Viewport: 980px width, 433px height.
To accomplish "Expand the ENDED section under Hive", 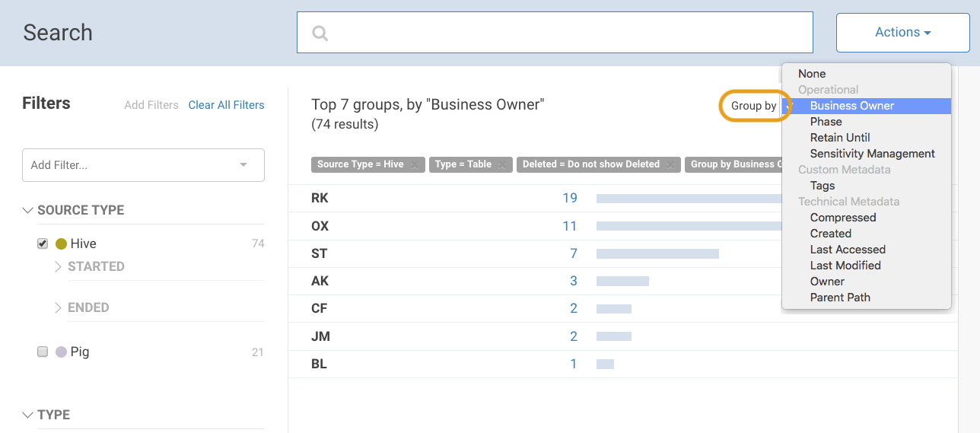I will tap(59, 308).
